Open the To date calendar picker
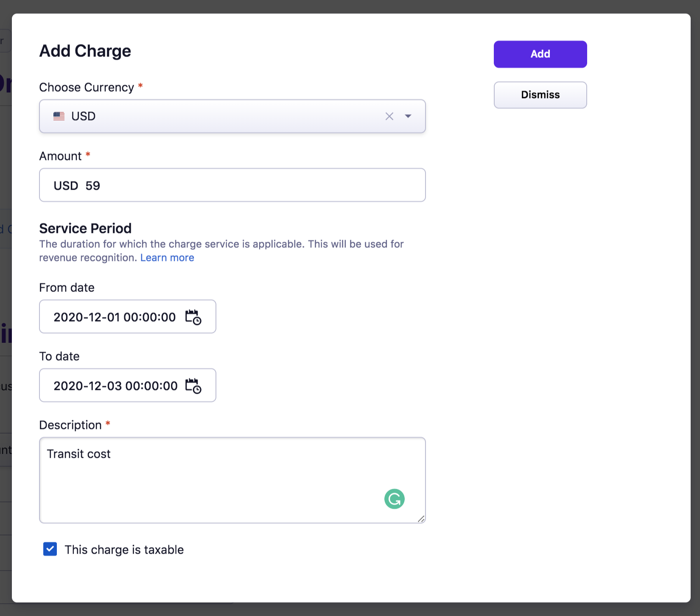Image resolution: width=700 pixels, height=616 pixels. [x=192, y=385]
